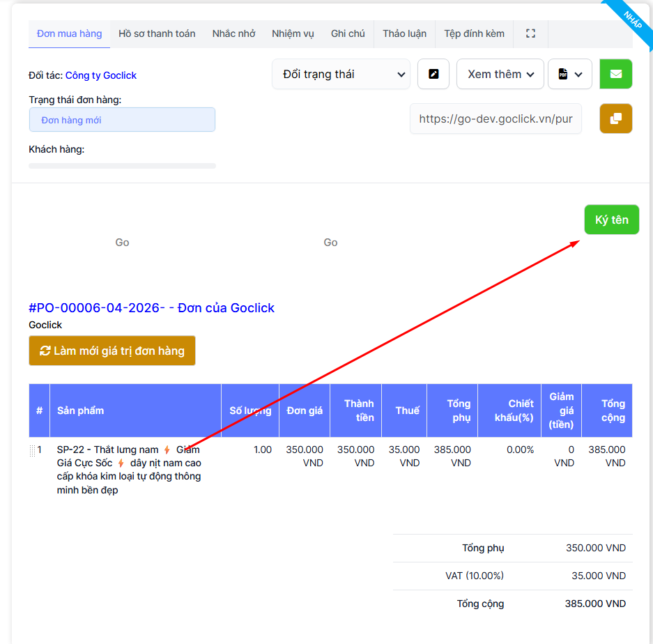This screenshot has width=653, height=644.
Task: Switch to the Tệp đính kèm tab
Action: [x=474, y=33]
